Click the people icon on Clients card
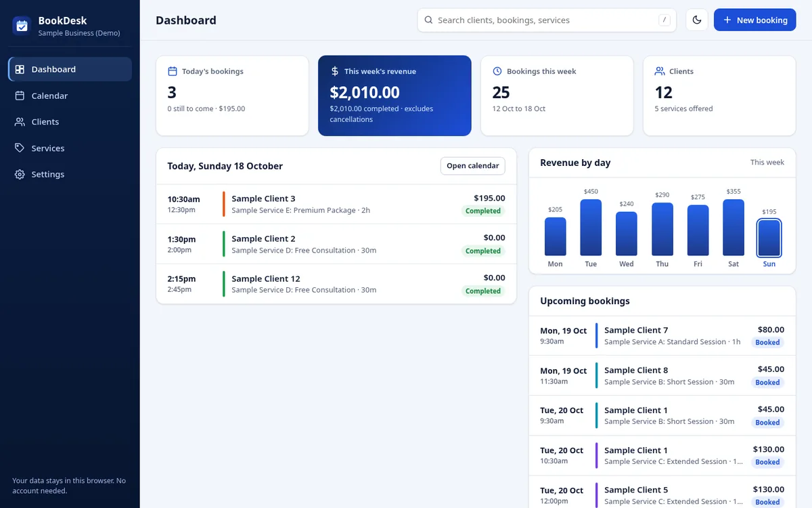This screenshot has width=812, height=508. [x=660, y=71]
